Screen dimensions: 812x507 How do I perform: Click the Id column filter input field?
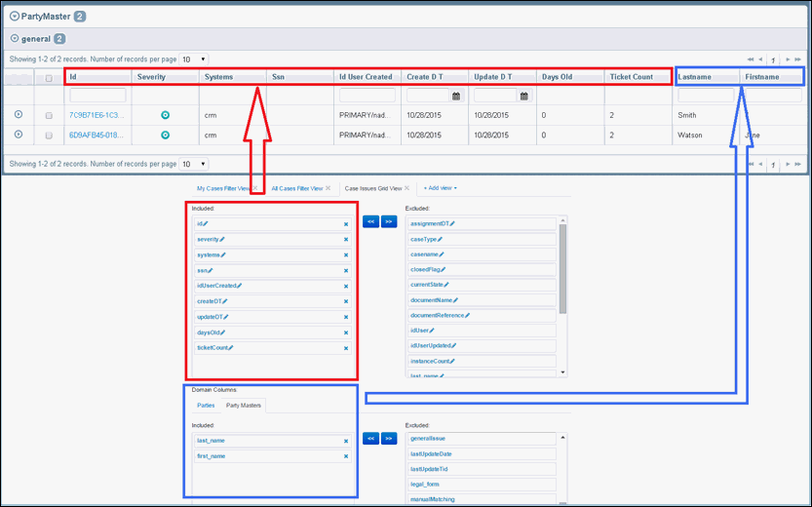pos(97,96)
